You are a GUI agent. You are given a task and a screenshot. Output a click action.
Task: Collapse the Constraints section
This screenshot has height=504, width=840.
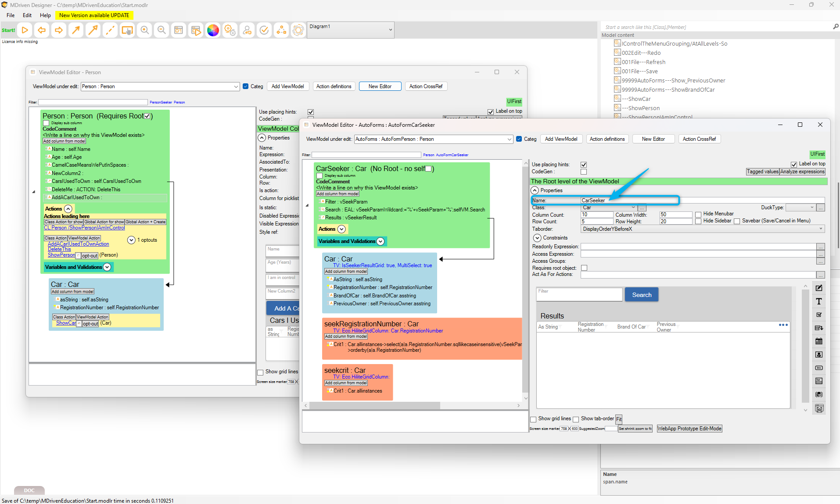pos(537,238)
